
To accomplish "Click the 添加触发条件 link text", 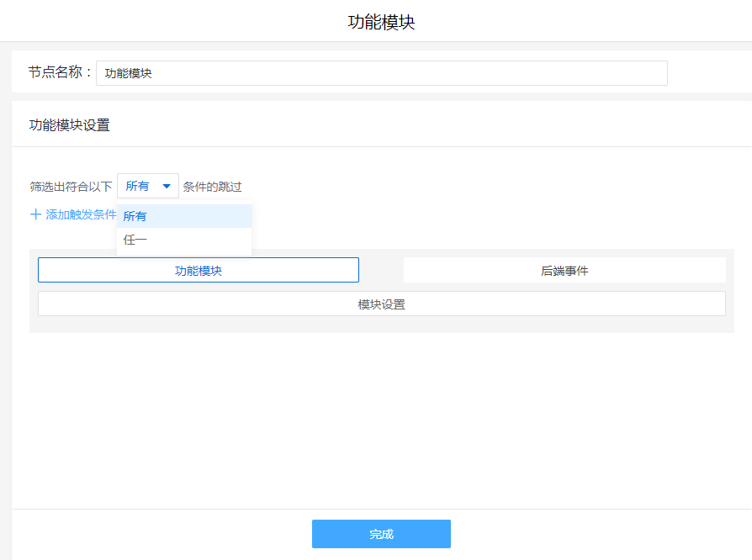I will pyautogui.click(x=81, y=214).
